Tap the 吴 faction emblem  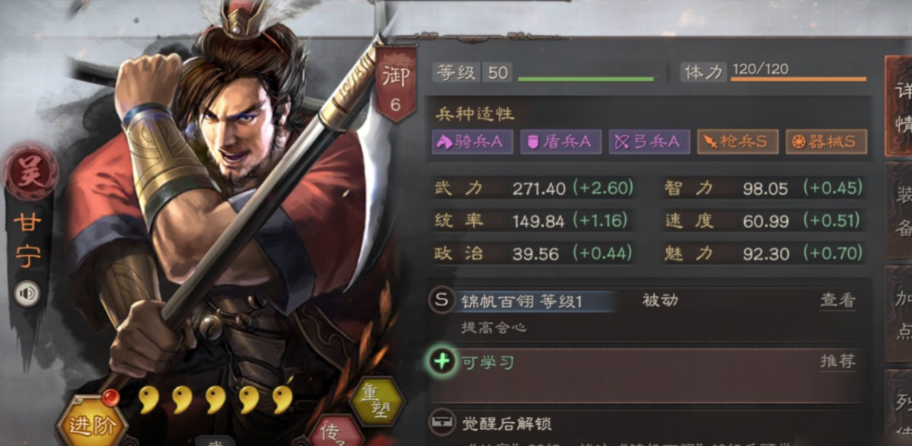click(x=30, y=173)
